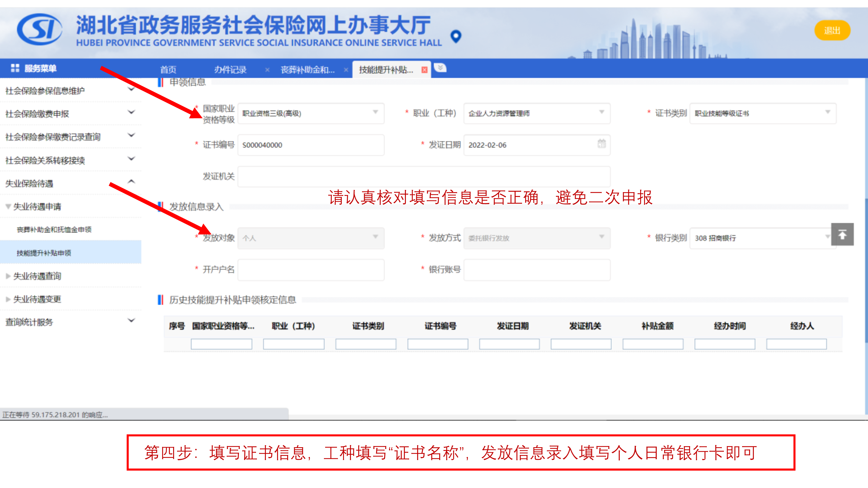Click the 发证日期 date field

[x=537, y=145]
